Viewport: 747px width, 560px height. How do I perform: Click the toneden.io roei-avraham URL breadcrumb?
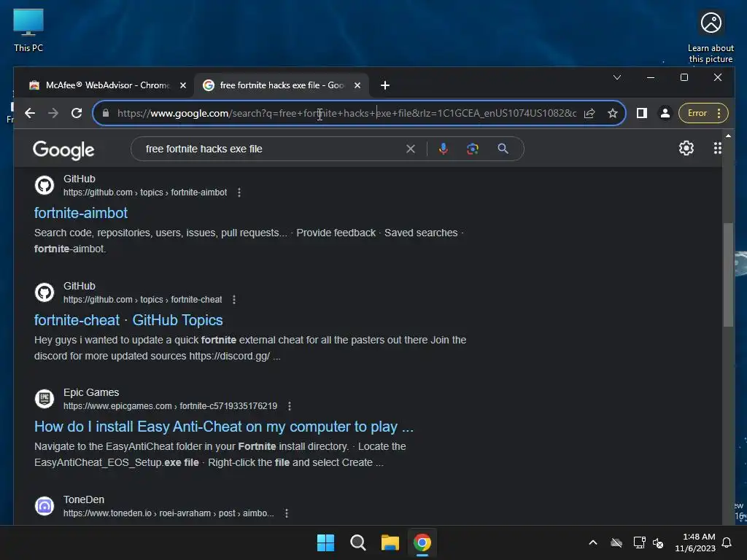[x=169, y=513]
